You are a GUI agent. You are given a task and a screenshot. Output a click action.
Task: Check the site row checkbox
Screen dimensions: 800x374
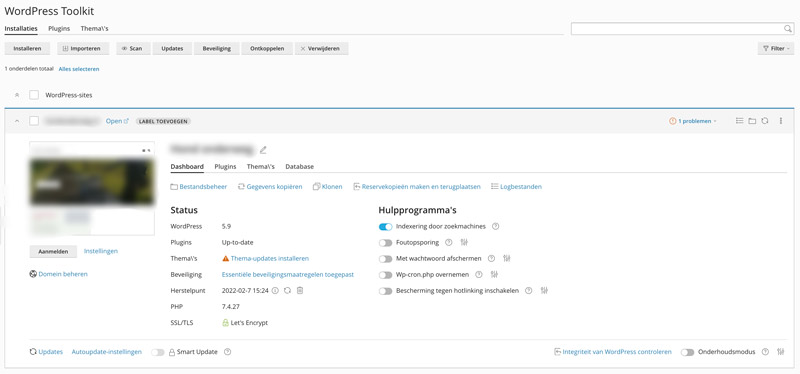pyautogui.click(x=34, y=121)
